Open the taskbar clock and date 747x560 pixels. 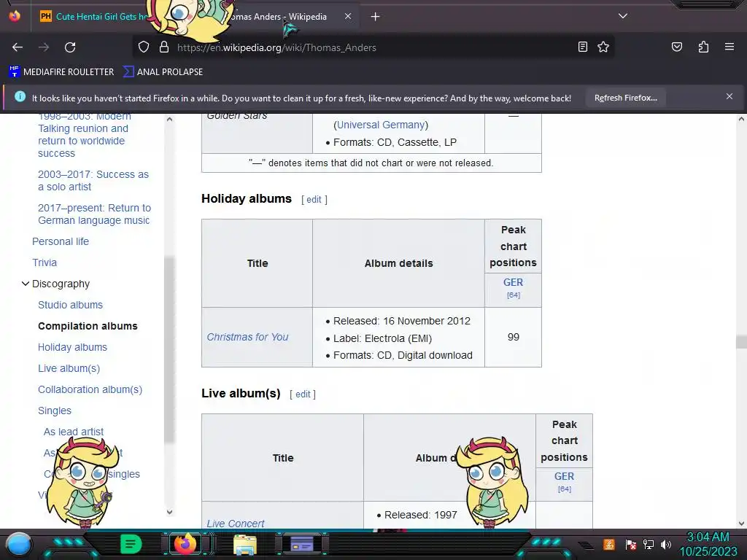(x=708, y=544)
